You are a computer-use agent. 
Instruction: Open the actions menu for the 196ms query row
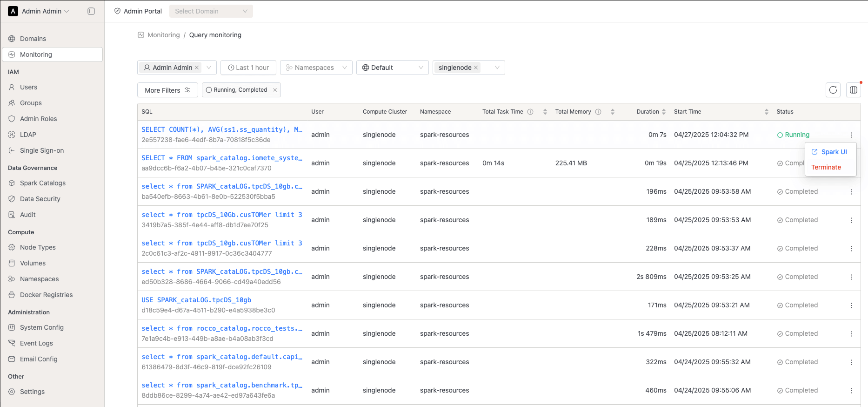click(x=851, y=191)
